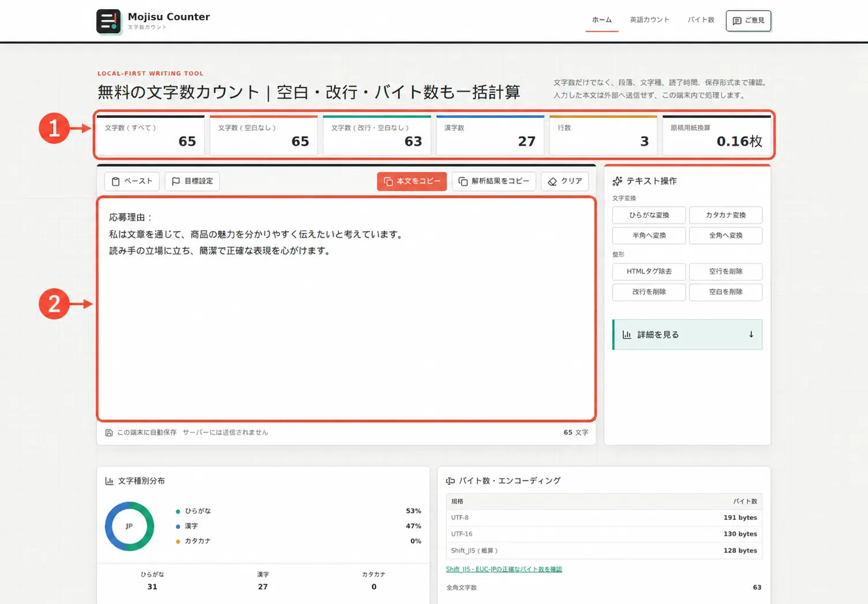Click 本文をコピー button
This screenshot has height=604, width=868.
(411, 181)
